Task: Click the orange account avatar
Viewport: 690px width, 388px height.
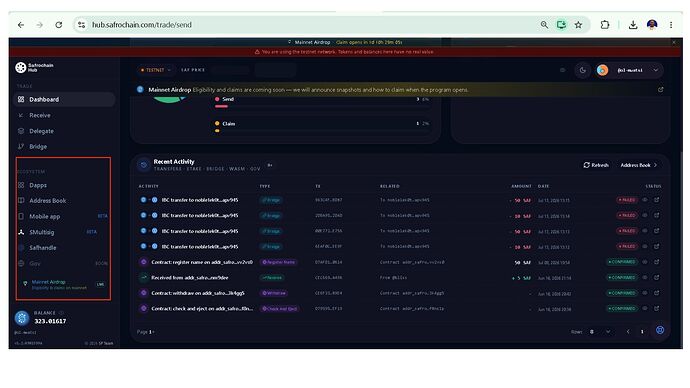Action: click(x=602, y=70)
